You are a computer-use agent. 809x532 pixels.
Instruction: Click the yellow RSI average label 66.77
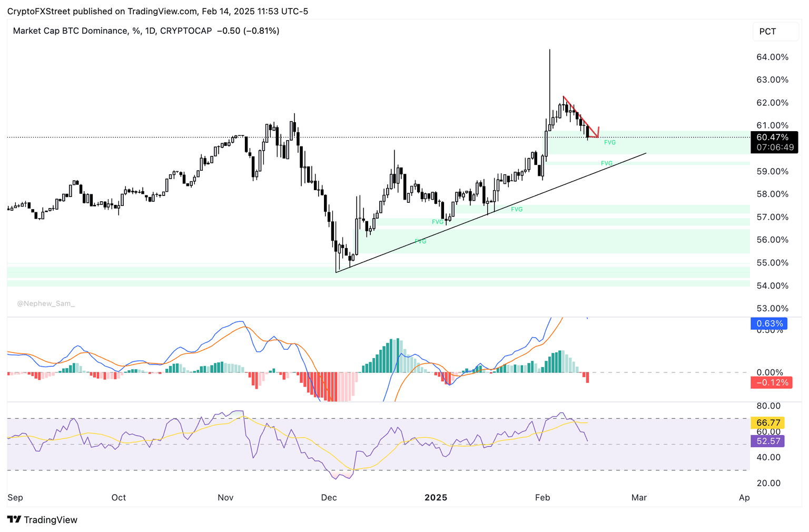point(768,422)
